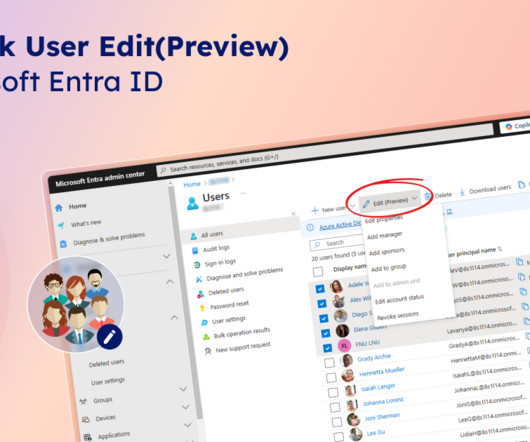Click the Edit (Preview) pencil icon
530x442 pixels.
click(366, 204)
